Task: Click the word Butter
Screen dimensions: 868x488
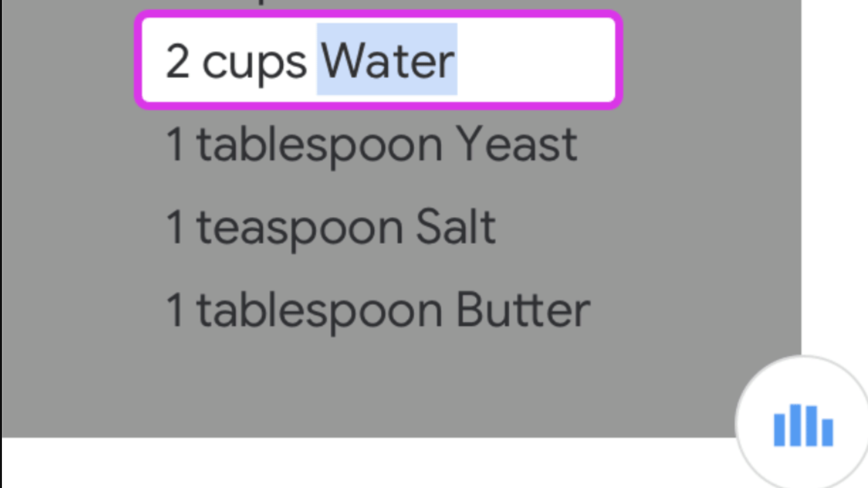Action: pos(523,309)
